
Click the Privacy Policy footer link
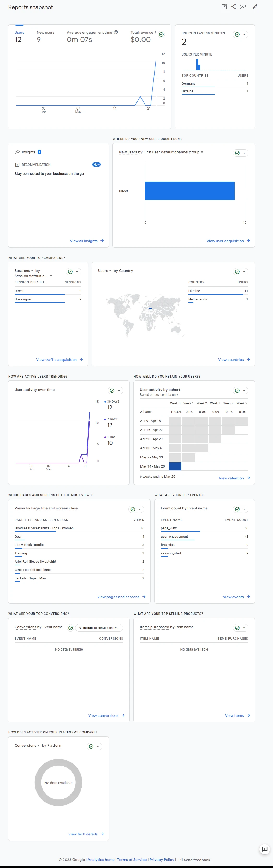coord(162,860)
